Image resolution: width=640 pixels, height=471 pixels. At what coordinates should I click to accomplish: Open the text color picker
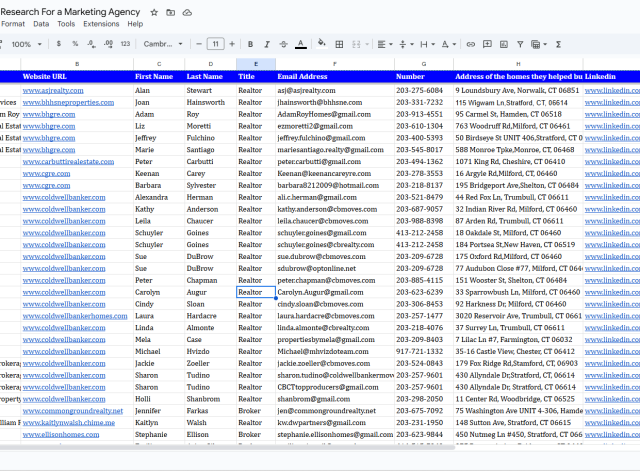[301, 44]
